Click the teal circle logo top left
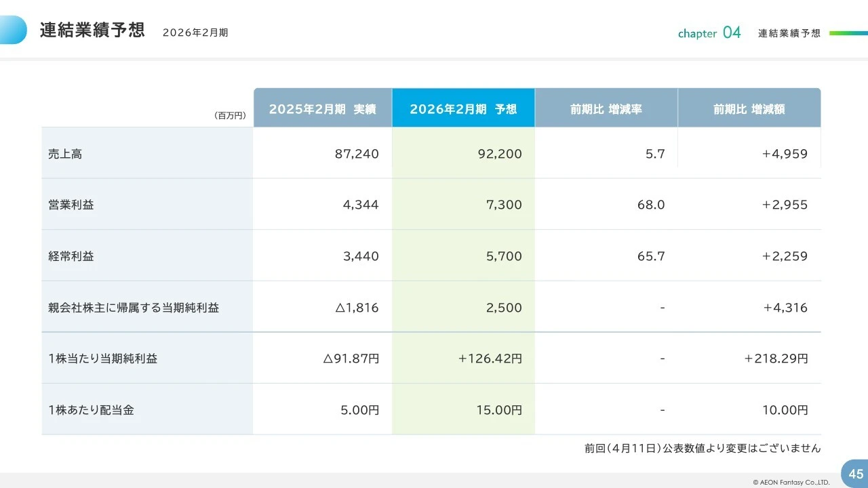The image size is (868, 488). pyautogui.click(x=14, y=30)
